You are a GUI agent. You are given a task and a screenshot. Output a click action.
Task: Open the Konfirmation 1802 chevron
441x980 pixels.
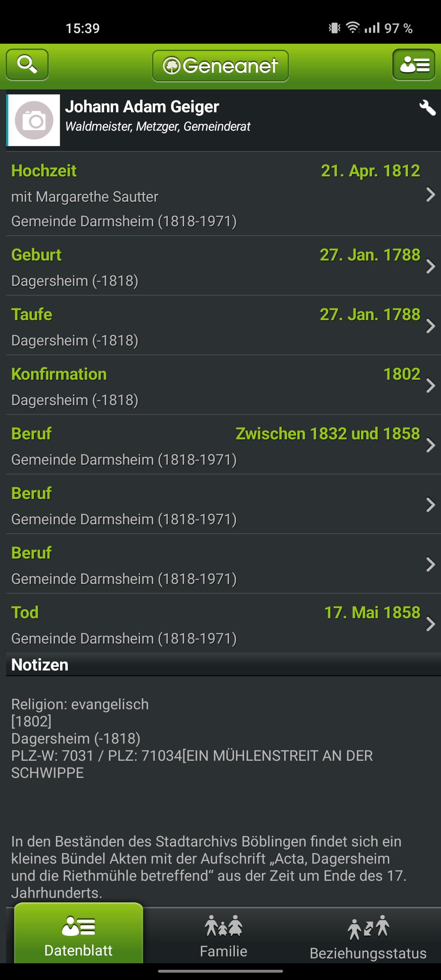click(430, 386)
